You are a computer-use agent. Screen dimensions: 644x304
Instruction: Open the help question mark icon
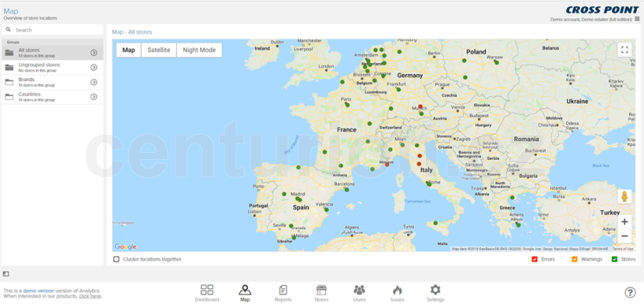tap(630, 292)
